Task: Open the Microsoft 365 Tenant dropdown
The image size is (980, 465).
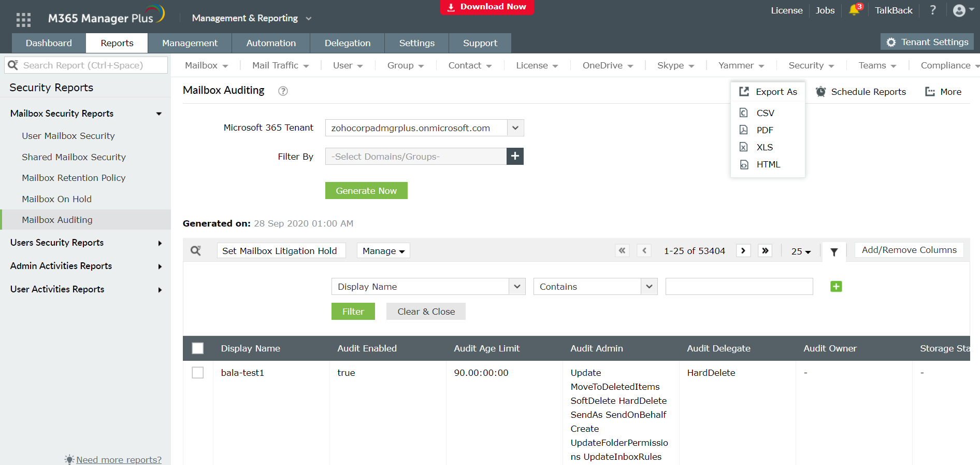Action: click(515, 128)
